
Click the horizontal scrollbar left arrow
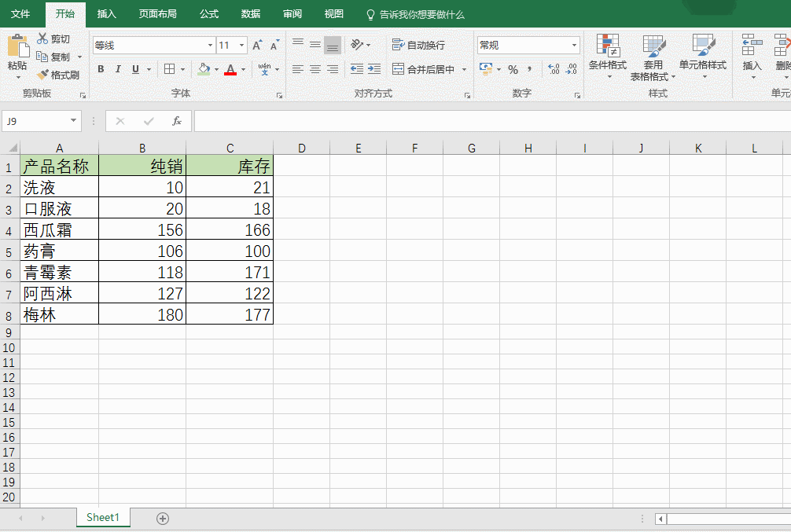point(660,519)
